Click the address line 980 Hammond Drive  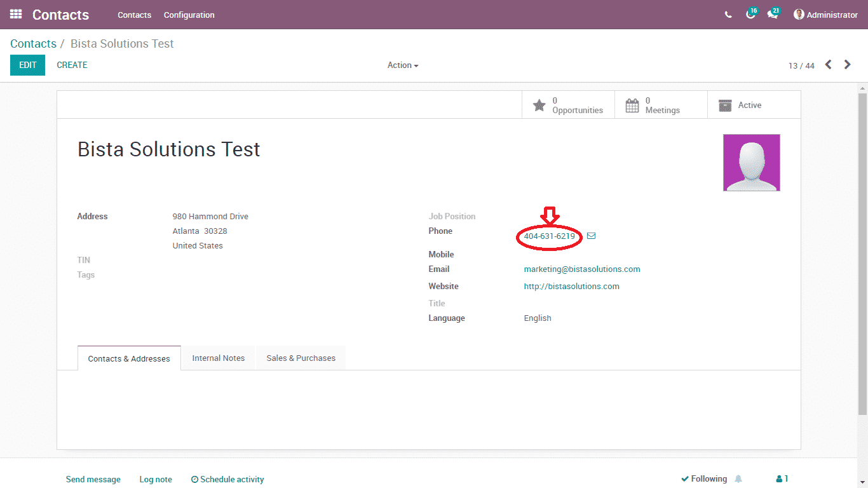pos(210,217)
